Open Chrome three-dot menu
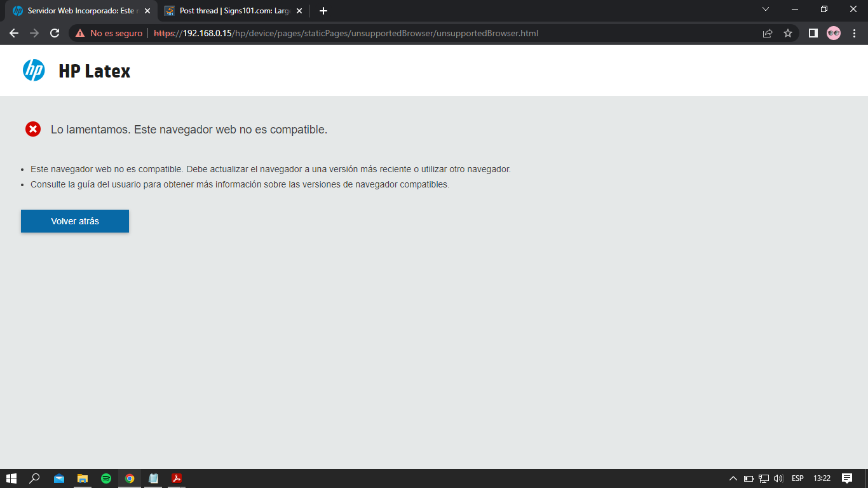This screenshot has width=868, height=488. pos(854,33)
